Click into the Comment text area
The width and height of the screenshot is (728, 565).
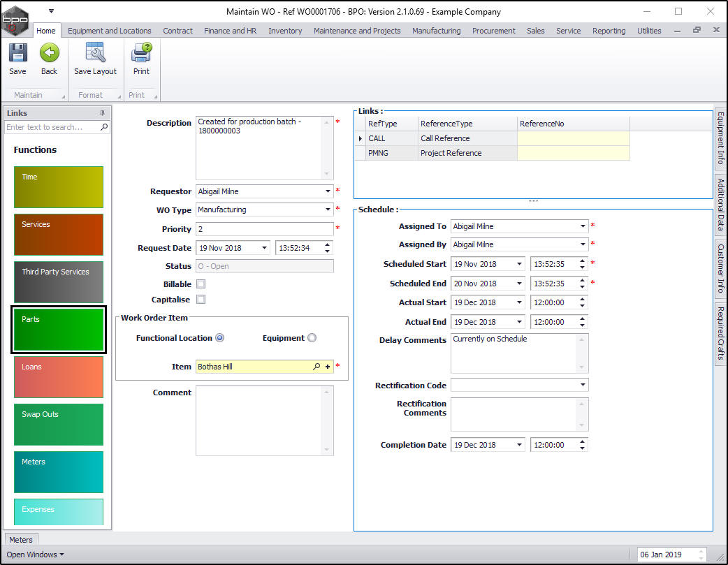pyautogui.click(x=259, y=420)
